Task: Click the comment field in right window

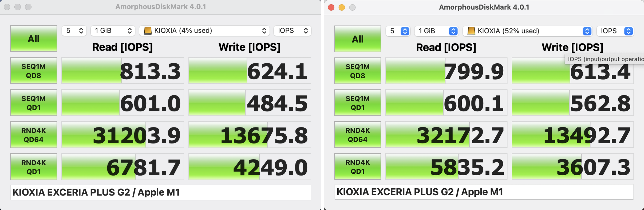Action: click(484, 192)
